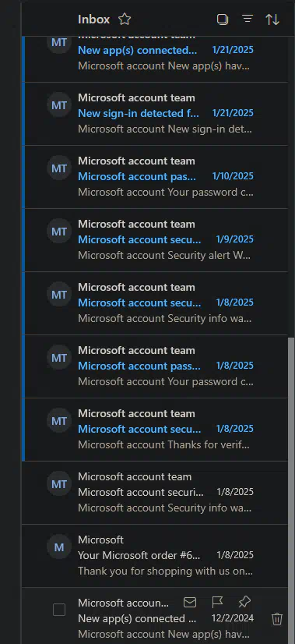The height and width of the screenshot is (644, 295).
Task: Tick the checkbox on the 12/2/2024 message
Action: 59,610
